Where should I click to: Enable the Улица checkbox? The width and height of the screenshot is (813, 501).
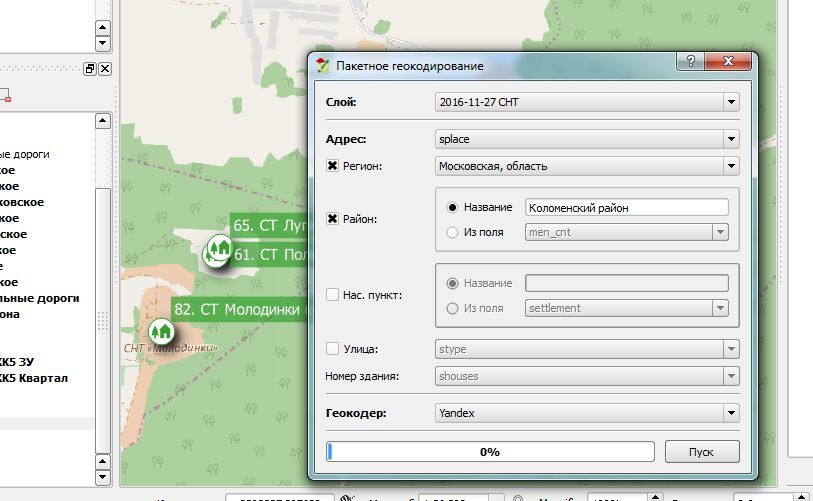(x=332, y=349)
